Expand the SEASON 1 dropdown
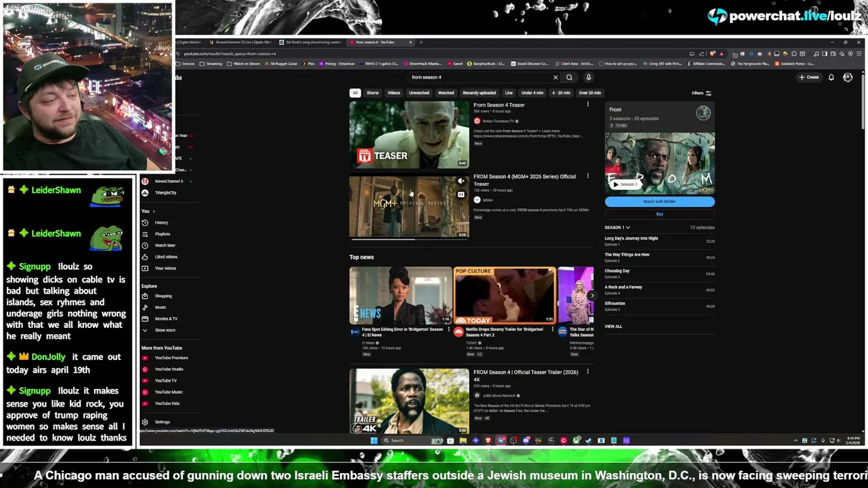Viewport: 868px width, 488px height. 618,228
